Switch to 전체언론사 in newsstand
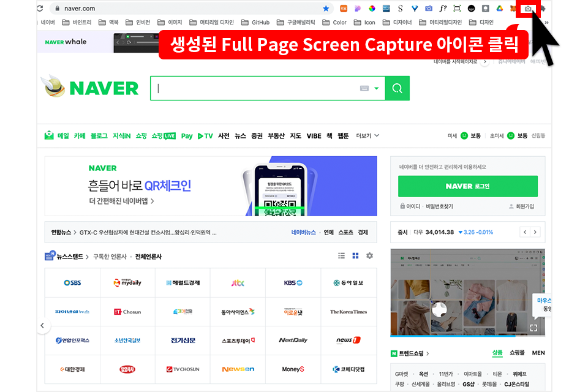The width and height of the screenshot is (588, 392). 148,257
